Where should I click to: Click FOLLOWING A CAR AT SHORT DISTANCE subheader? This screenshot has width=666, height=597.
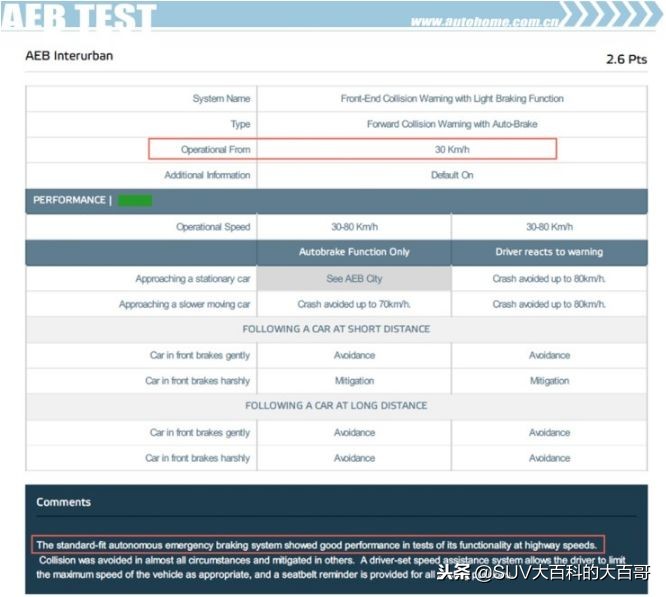point(336,329)
